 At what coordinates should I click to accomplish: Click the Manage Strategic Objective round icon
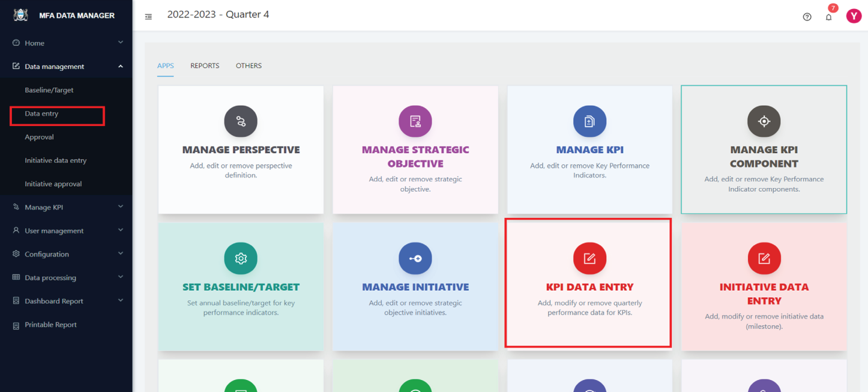click(x=415, y=121)
